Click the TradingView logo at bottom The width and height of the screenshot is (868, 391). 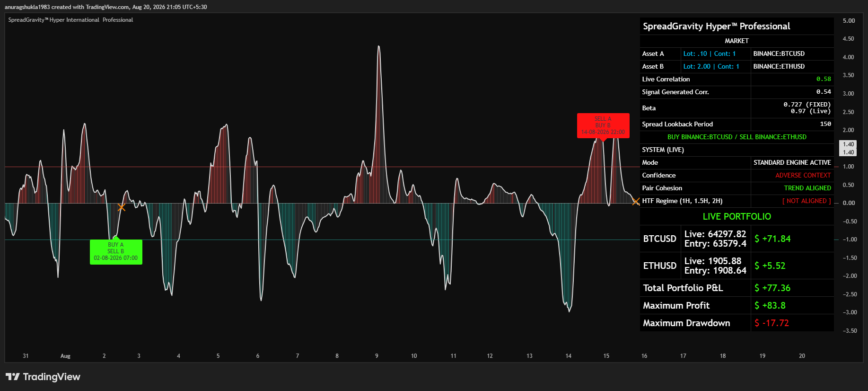tap(43, 377)
